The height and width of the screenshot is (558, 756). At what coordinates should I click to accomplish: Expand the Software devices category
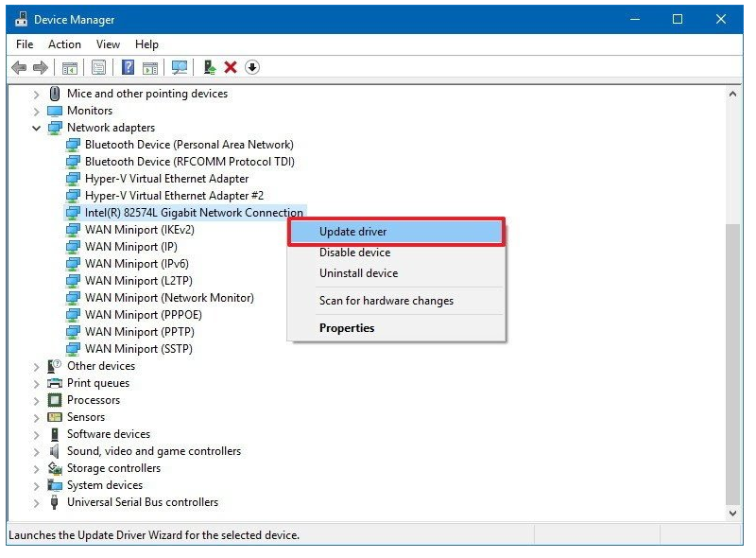[x=37, y=435]
